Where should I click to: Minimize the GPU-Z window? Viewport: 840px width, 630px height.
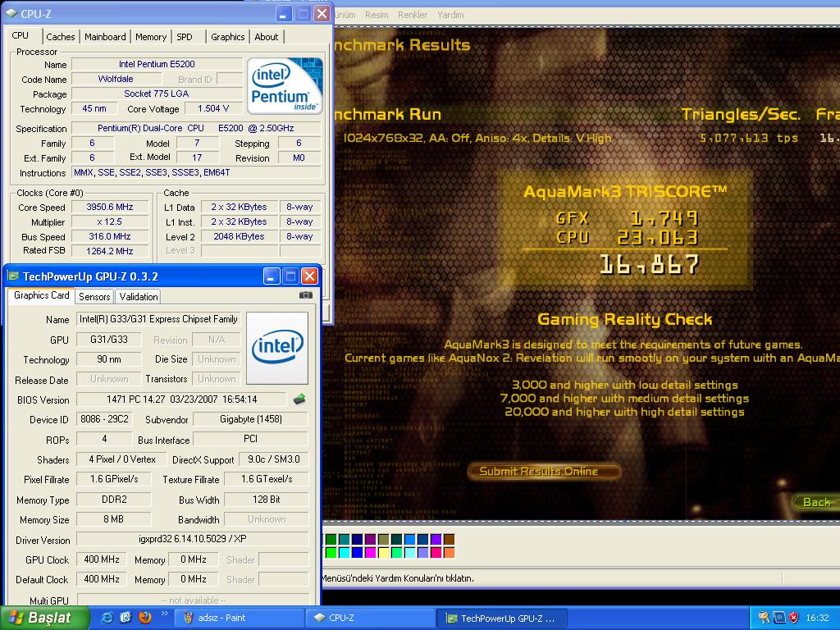coord(272,276)
